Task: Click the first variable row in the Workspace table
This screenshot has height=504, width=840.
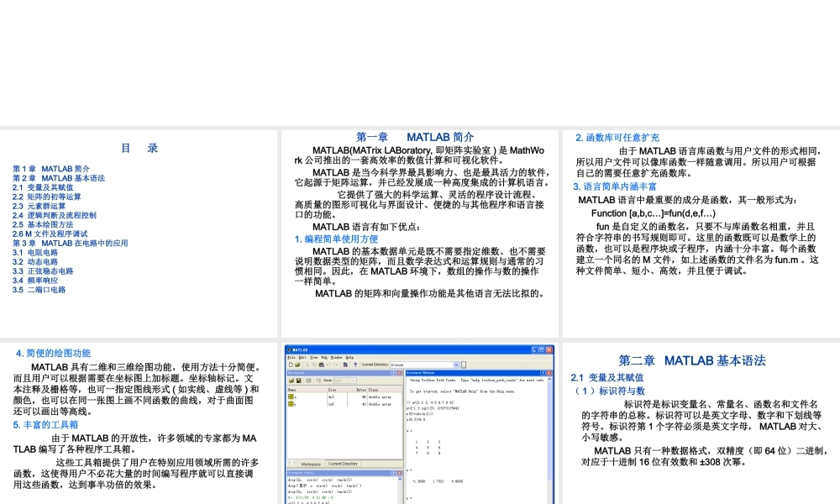Action: pos(345,396)
